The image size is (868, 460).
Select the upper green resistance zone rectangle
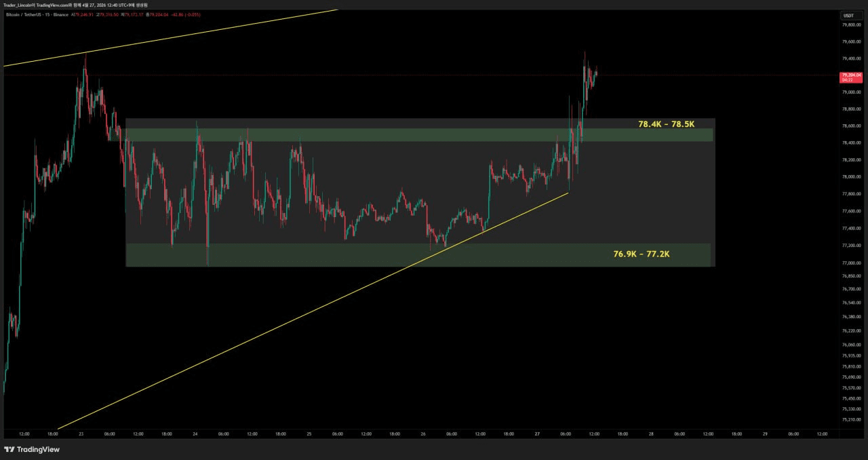click(419, 135)
